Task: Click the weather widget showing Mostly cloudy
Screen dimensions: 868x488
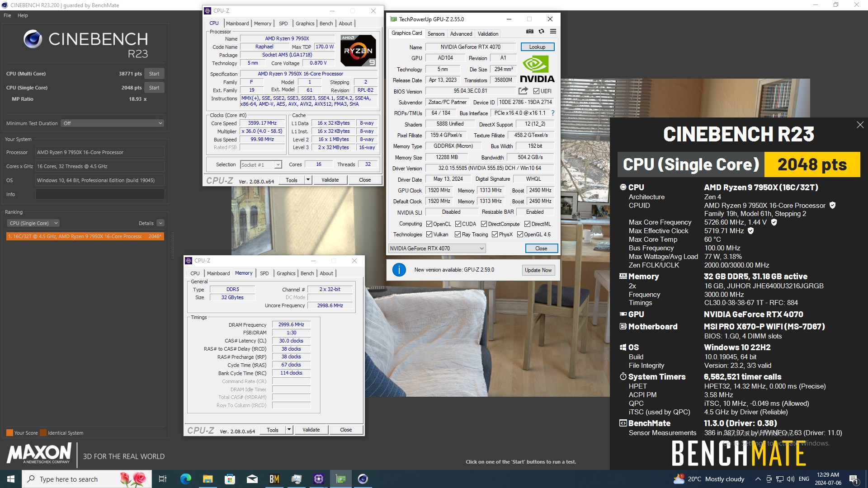Action: [x=709, y=479]
